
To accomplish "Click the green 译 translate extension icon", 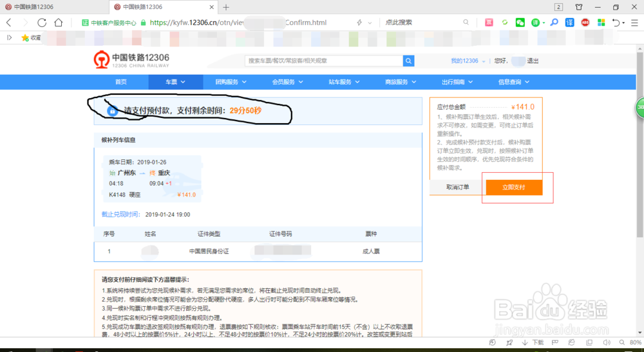I will [x=535, y=23].
